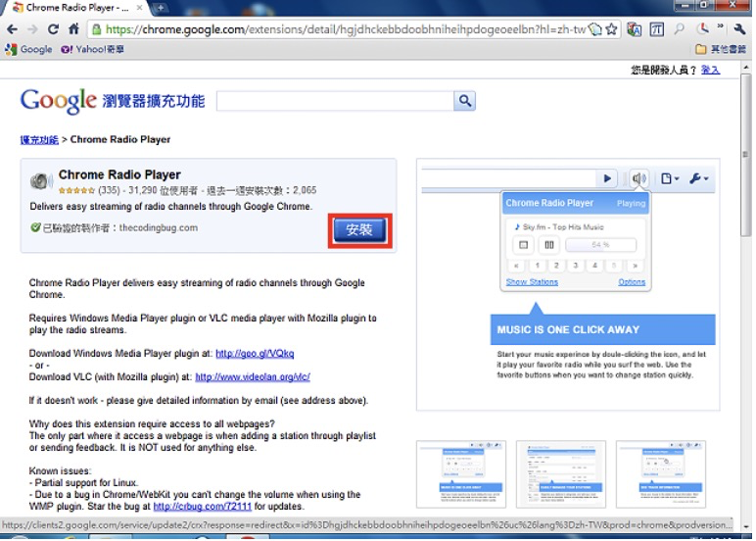
Task: Select the first screenshot thumbnail
Action: (x=461, y=474)
